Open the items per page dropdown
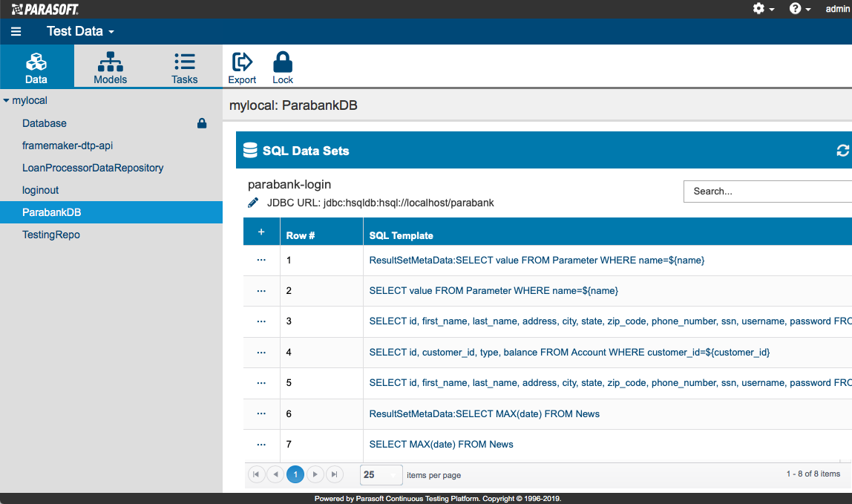This screenshot has height=504, width=852. [381, 474]
